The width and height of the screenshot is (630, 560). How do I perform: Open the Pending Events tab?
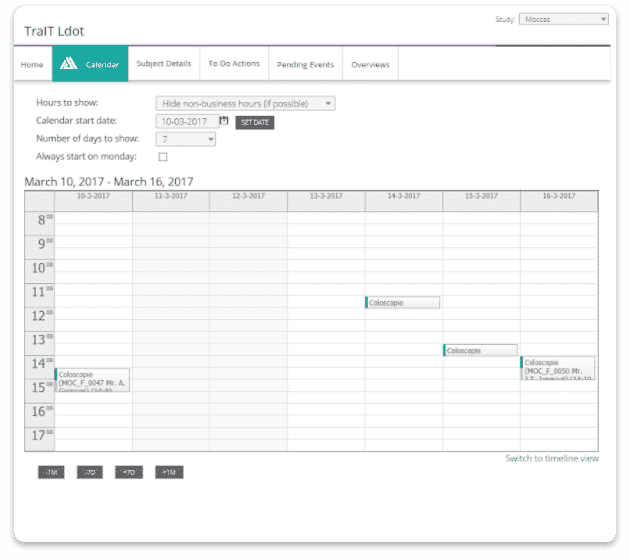[x=305, y=65]
